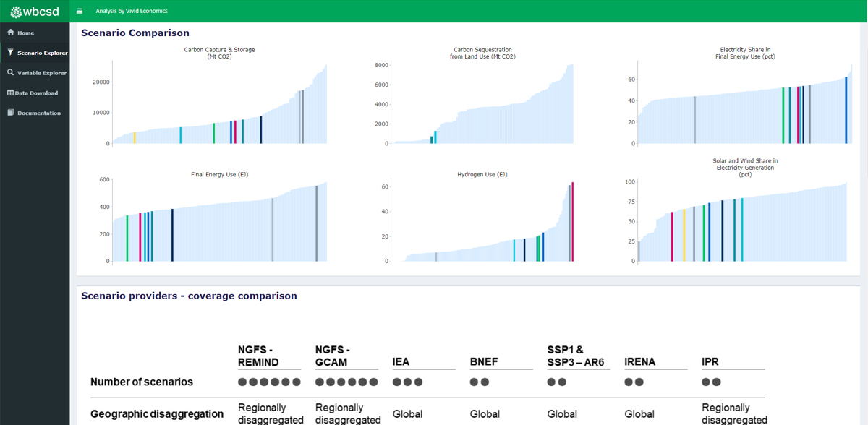Click the Documentation book icon

click(x=11, y=113)
